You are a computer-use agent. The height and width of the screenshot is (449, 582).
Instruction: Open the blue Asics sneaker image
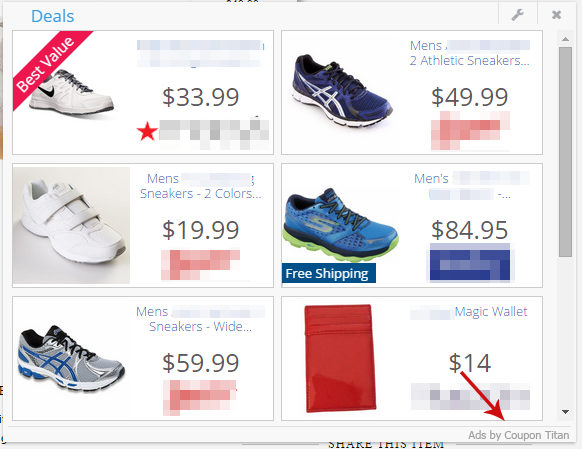pyautogui.click(x=341, y=91)
